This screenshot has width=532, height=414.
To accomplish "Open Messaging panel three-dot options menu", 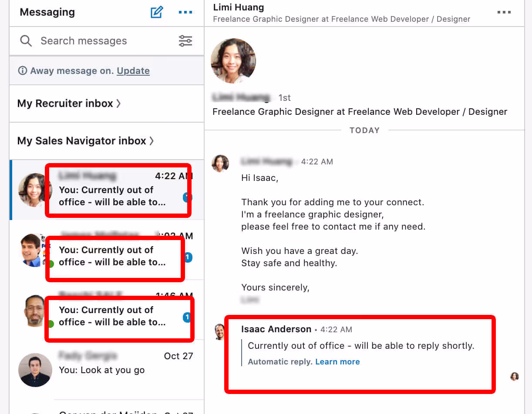I will tap(185, 12).
